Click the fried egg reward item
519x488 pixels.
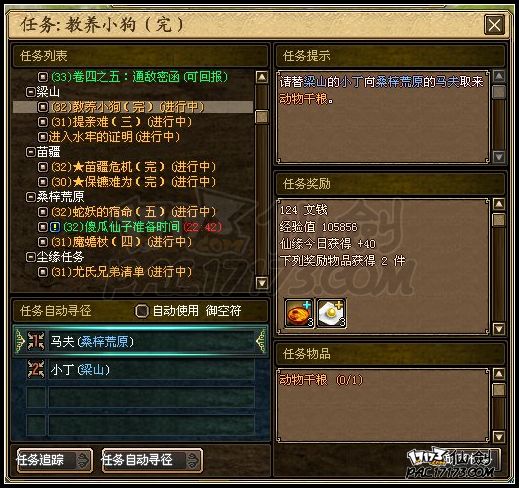pos(331,313)
